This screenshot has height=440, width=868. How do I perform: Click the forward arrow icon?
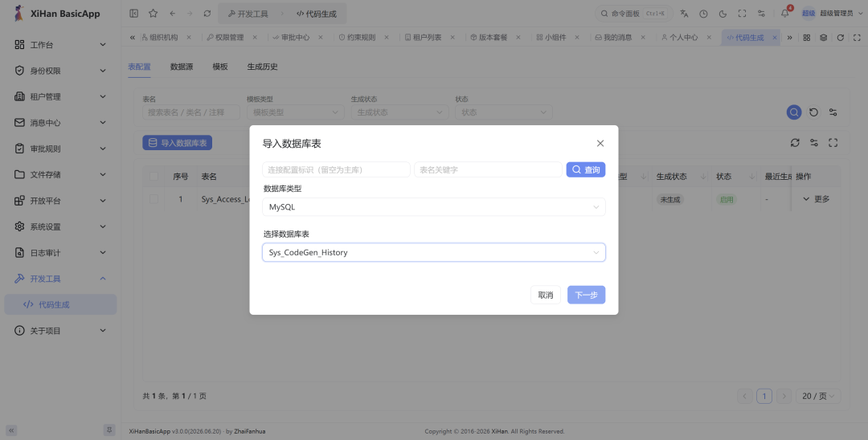[x=190, y=14]
